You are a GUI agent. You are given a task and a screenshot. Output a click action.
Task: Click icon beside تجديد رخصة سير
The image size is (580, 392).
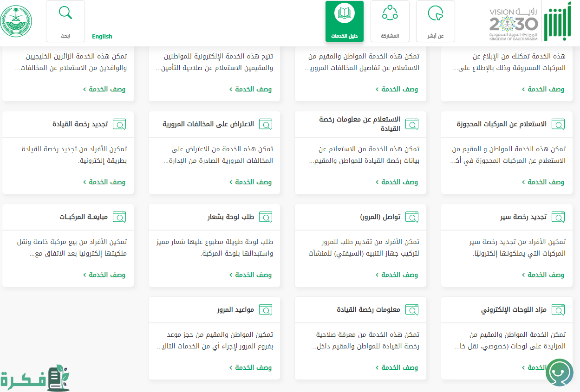click(558, 217)
